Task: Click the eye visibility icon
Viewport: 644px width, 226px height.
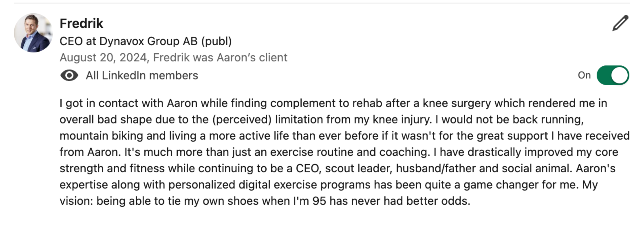Action: (x=69, y=75)
